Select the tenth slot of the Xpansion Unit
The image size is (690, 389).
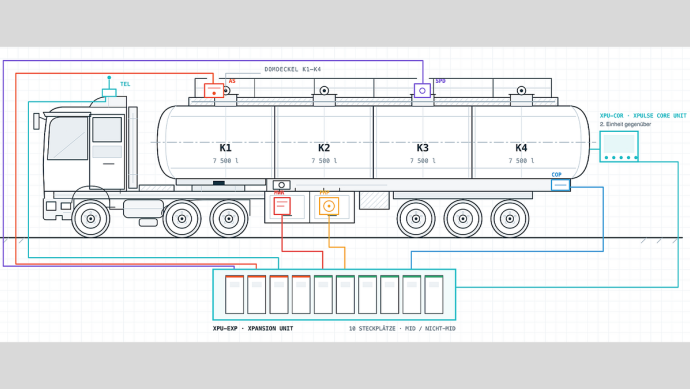point(433,294)
